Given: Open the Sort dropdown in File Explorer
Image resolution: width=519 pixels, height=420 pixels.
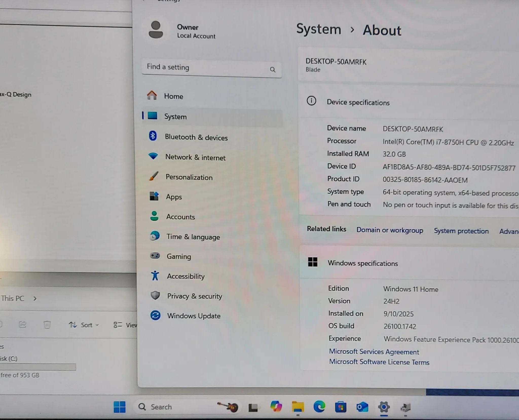Looking at the screenshot, I should (x=84, y=325).
